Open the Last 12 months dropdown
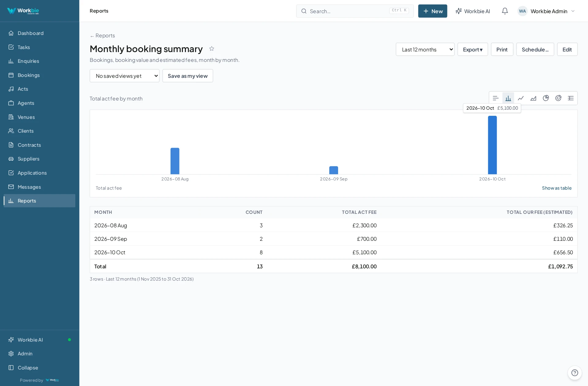Screen dimensions: 588x386 (x=425, y=49)
